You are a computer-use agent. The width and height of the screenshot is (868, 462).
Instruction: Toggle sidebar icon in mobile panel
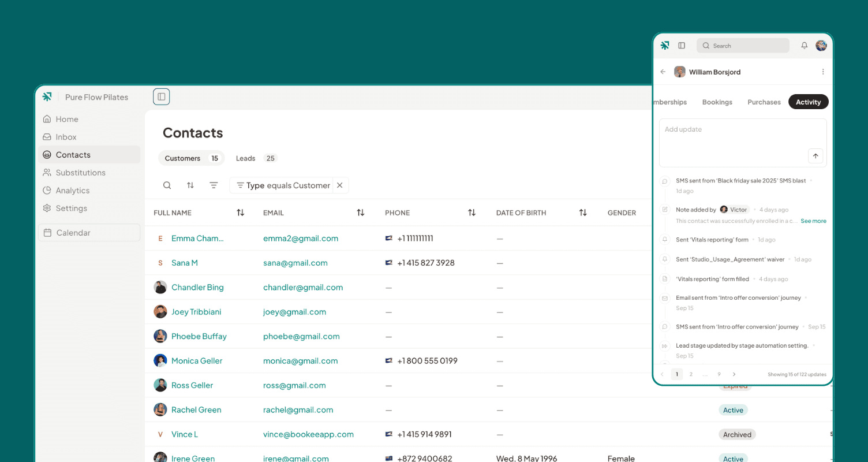click(x=682, y=46)
